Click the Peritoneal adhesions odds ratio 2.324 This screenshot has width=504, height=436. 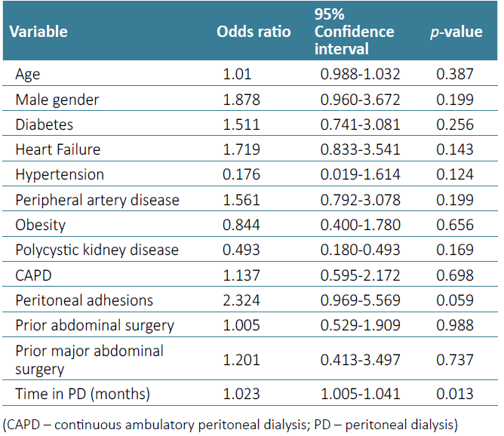(241, 300)
